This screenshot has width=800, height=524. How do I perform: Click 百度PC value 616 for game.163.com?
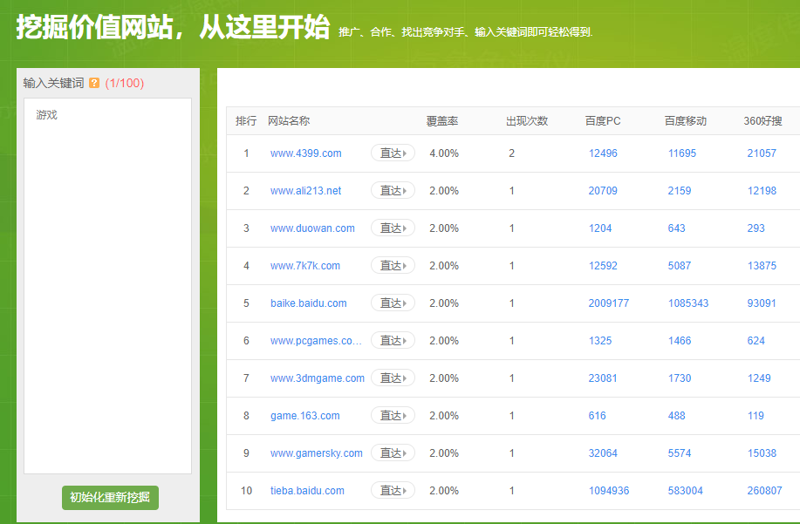pyautogui.click(x=597, y=416)
